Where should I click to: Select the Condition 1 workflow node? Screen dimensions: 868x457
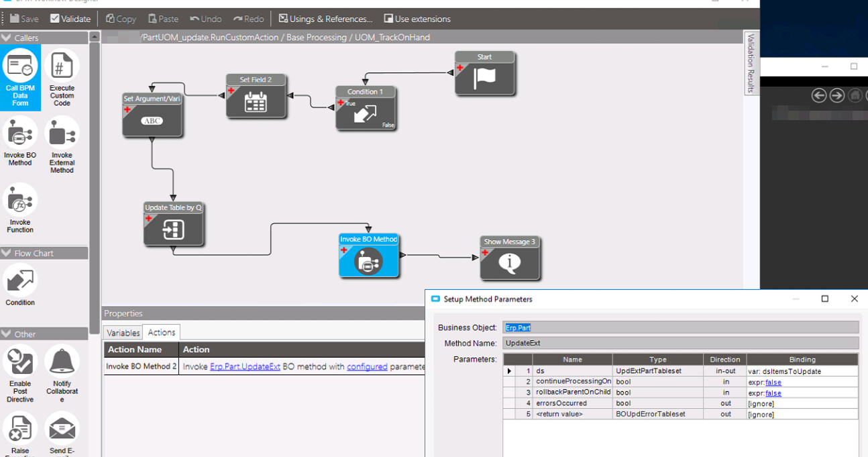366,113
